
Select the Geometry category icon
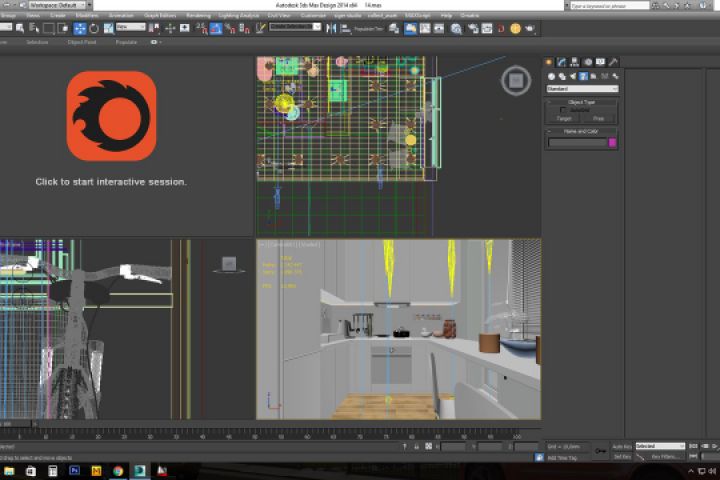pyautogui.click(x=550, y=76)
